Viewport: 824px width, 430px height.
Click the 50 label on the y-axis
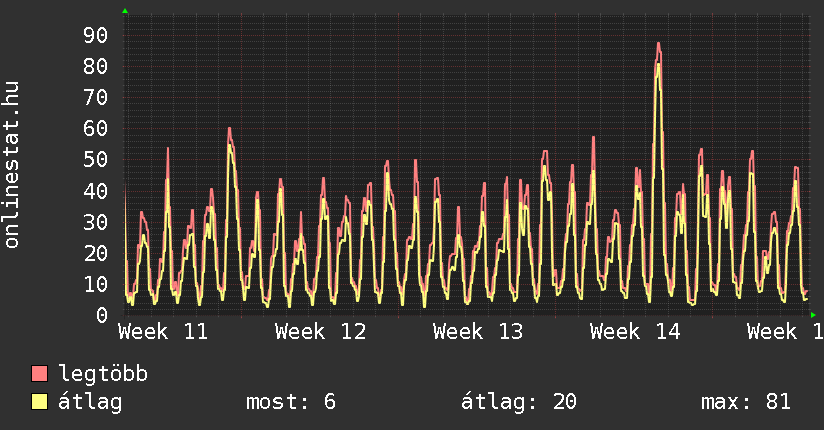[95, 160]
